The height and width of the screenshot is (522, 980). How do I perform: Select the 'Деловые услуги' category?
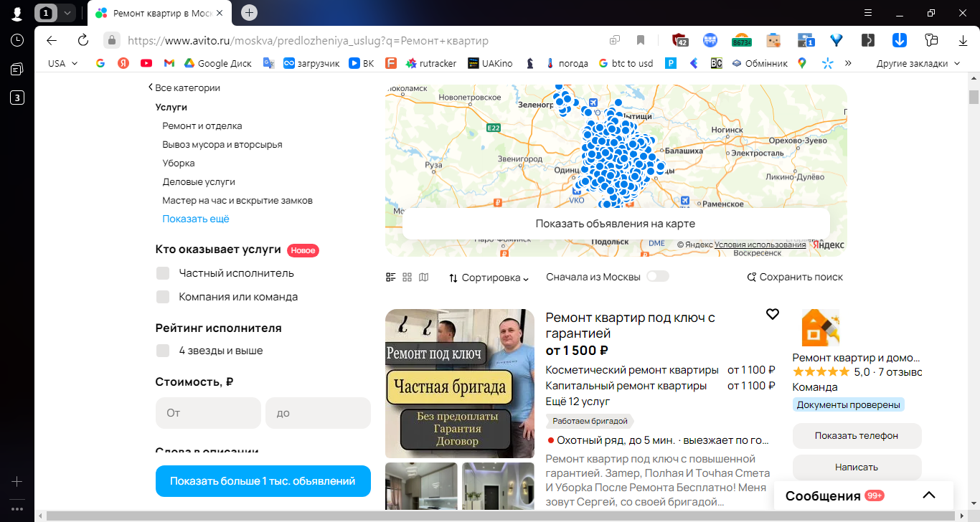pos(199,181)
